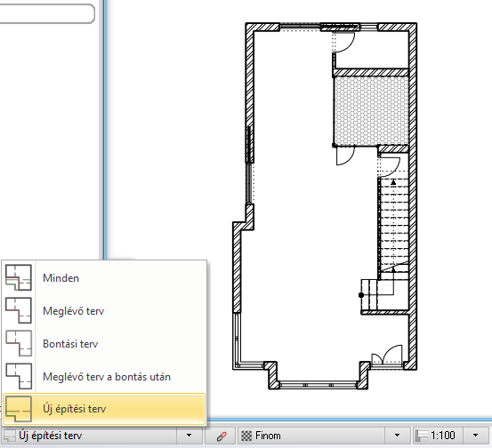This screenshot has height=448, width=492.
Task: Click the red link override icon
Action: 222,436
